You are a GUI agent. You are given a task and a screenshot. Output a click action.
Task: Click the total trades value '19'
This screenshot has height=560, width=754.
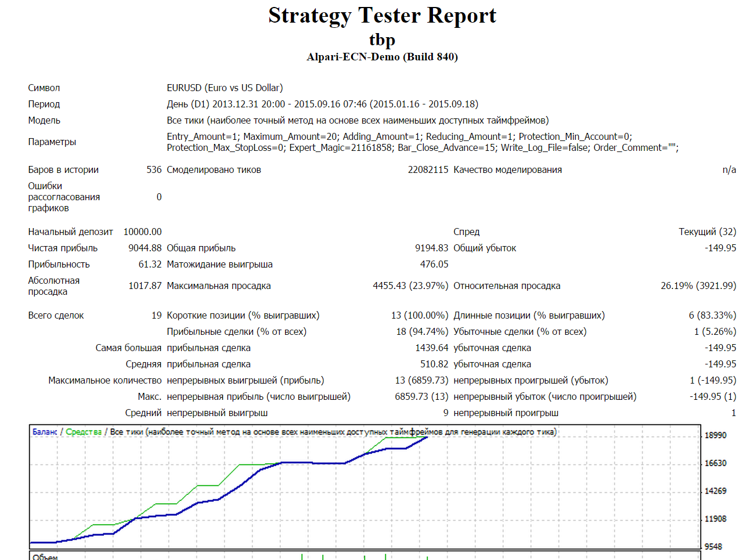(157, 315)
